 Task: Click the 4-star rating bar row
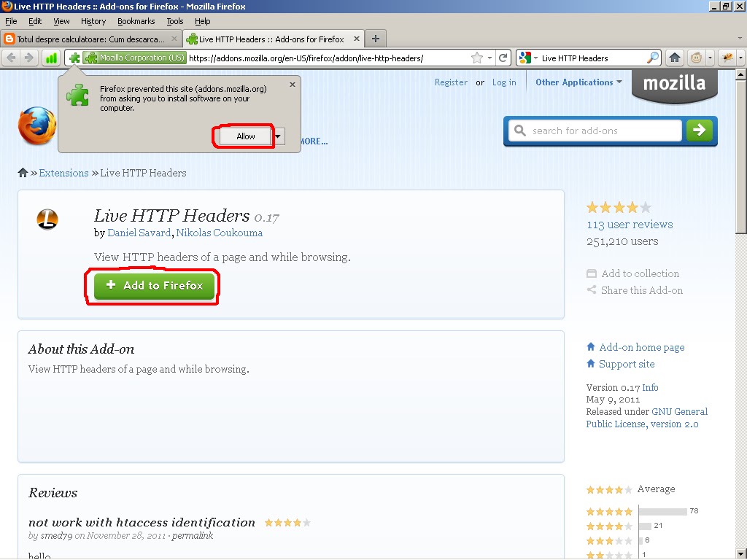[624, 526]
